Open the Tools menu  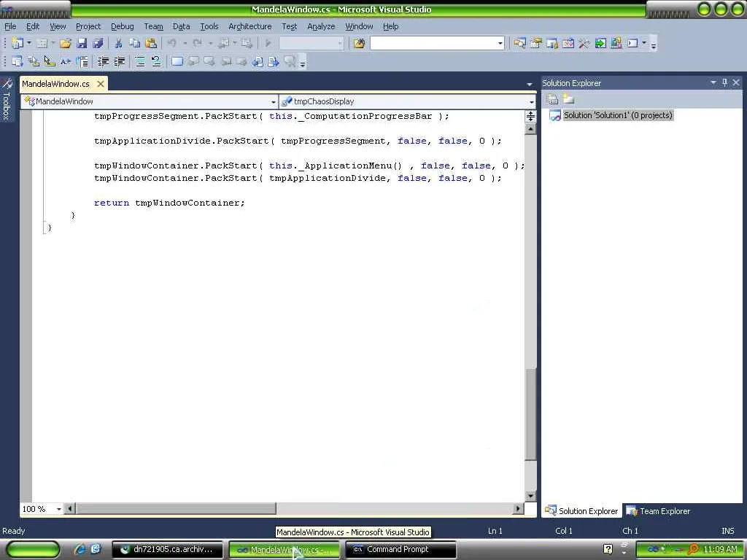[x=209, y=26]
